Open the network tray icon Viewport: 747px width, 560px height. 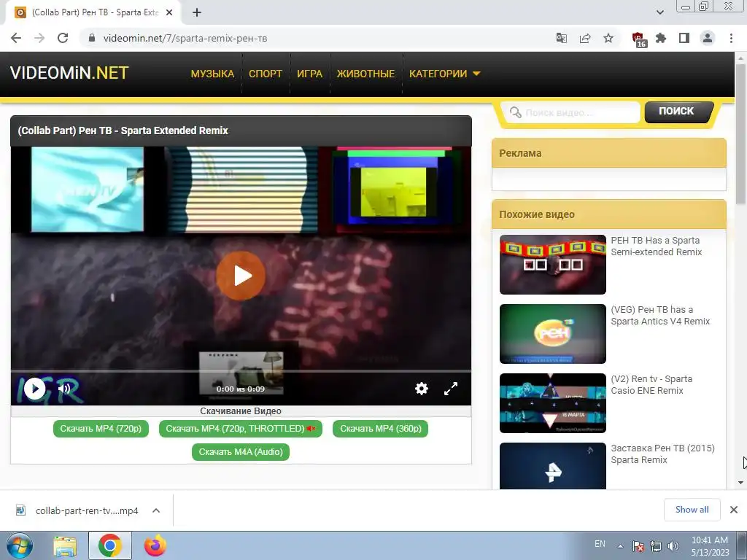click(656, 546)
